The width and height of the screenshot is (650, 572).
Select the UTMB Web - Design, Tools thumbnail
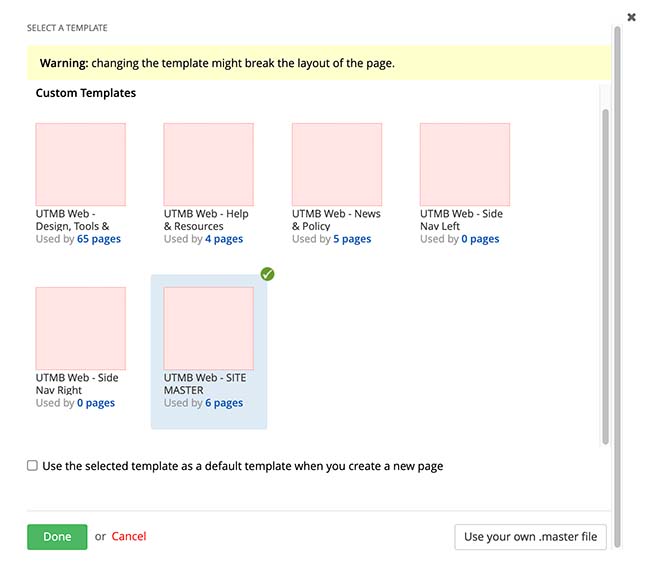tap(80, 165)
